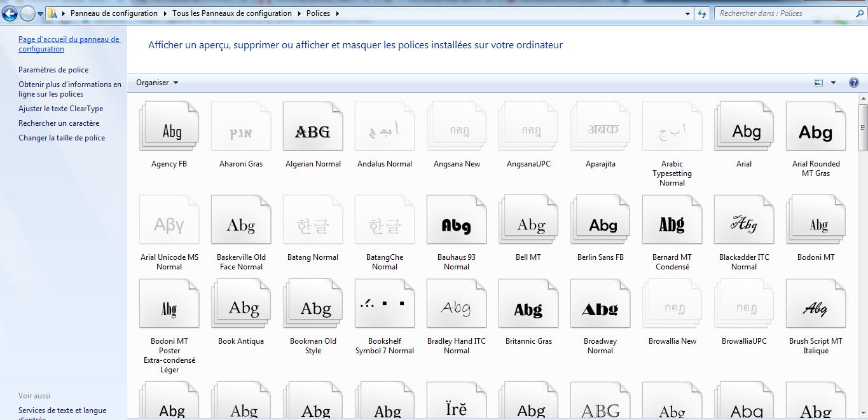Open the address bar history dropdown arrow
Image resolution: width=868 pixels, height=420 pixels.
[x=687, y=13]
